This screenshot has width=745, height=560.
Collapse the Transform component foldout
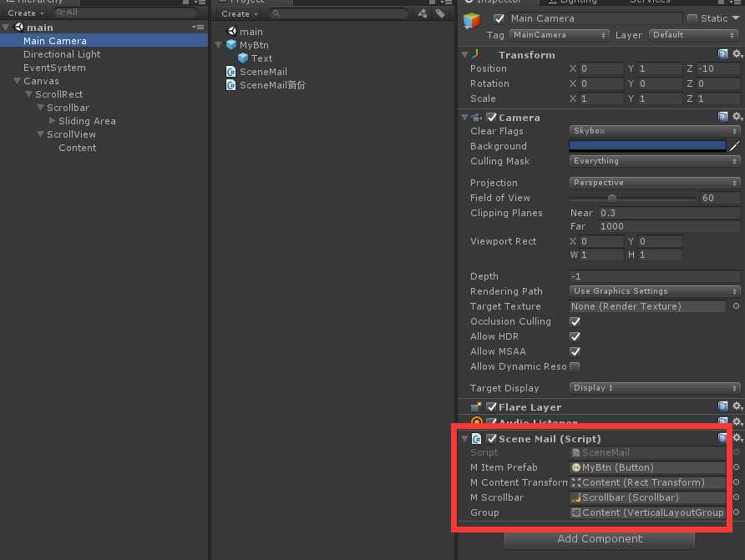(464, 54)
